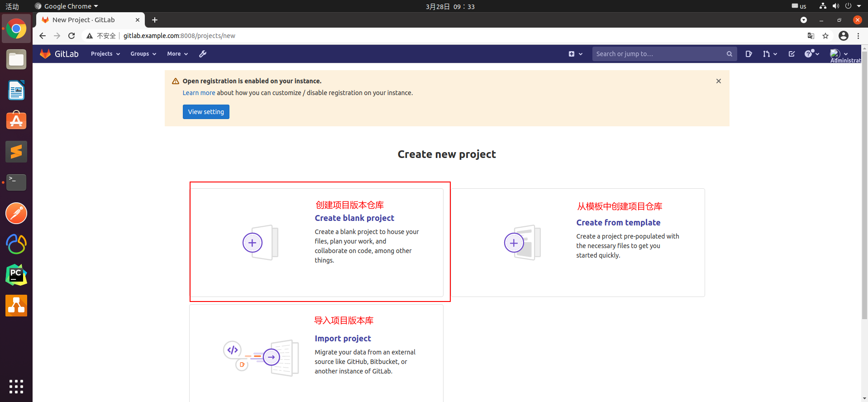Open Postman from the dock
This screenshot has height=402, width=868.
(16, 213)
